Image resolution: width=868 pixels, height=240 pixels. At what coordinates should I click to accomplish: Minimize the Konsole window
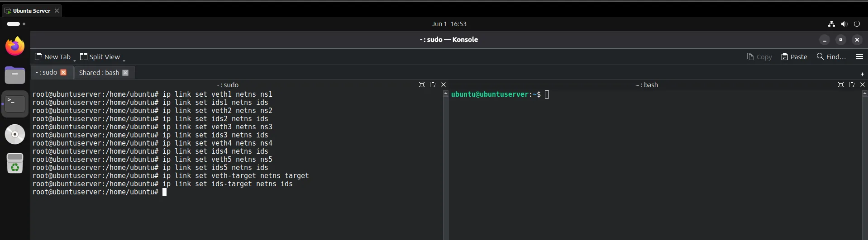(x=825, y=40)
